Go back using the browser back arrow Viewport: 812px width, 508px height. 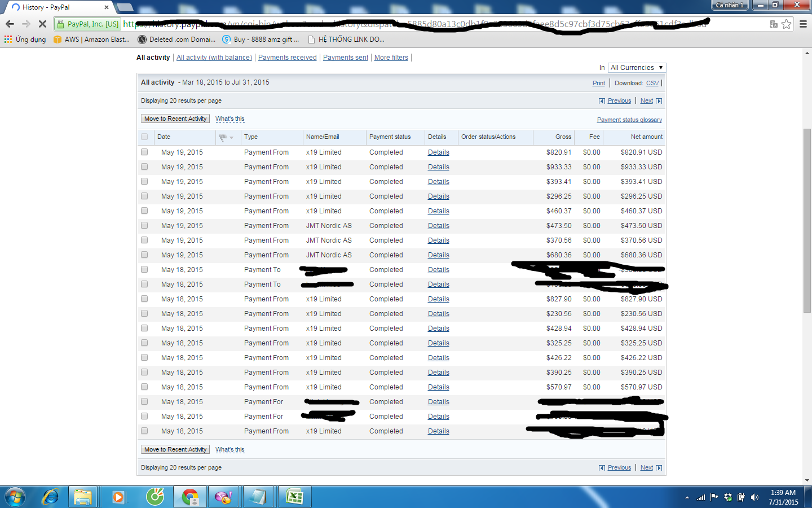[x=10, y=24]
